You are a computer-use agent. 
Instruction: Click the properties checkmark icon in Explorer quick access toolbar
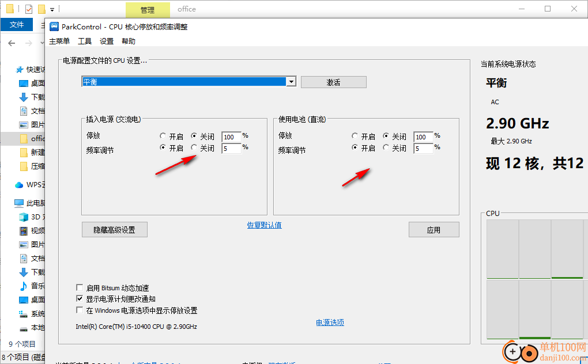[x=29, y=9]
